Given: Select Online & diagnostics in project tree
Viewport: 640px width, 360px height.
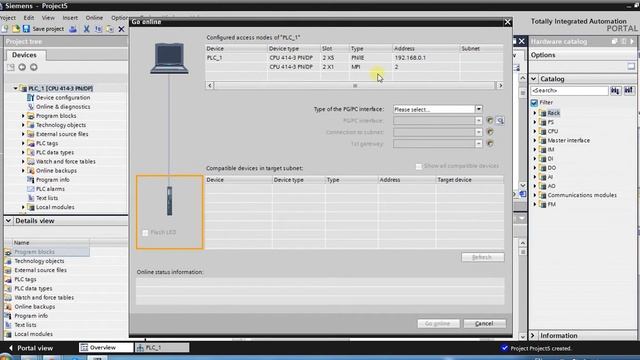Looking at the screenshot, I should coord(63,107).
